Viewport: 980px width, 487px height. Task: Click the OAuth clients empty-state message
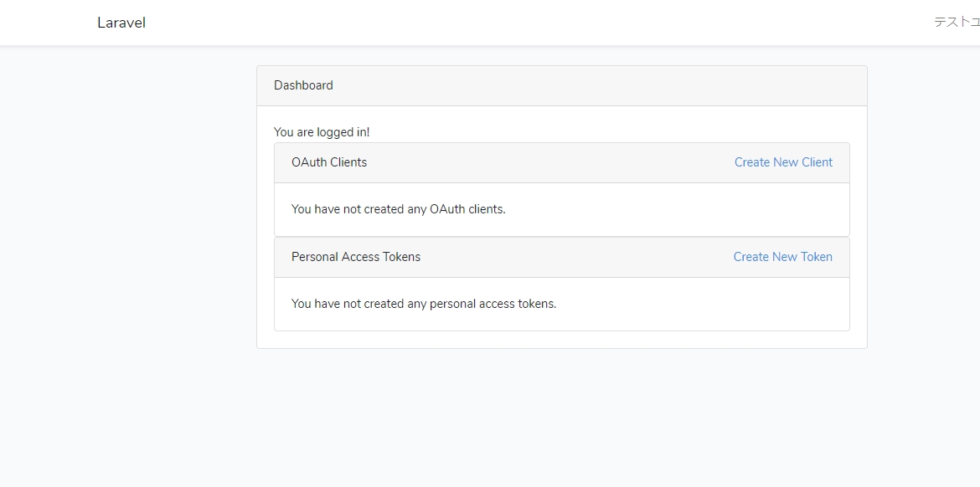coord(399,208)
